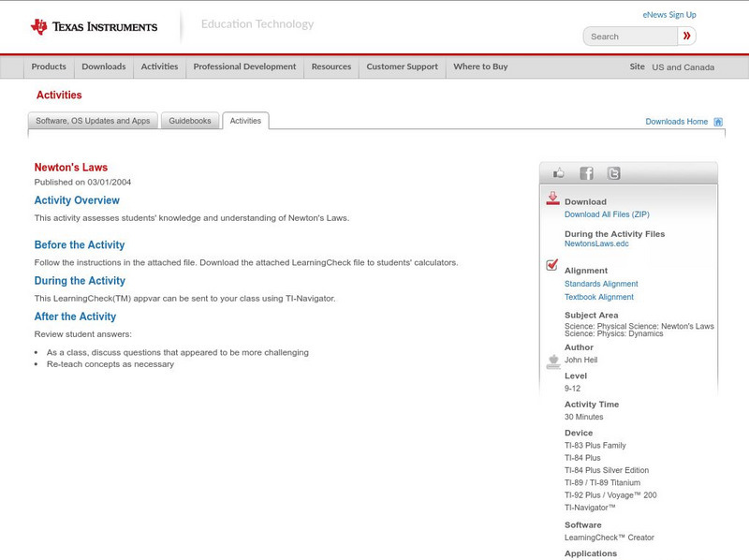This screenshot has height=560, width=749.
Task: Download All Files (ZIP) link
Action: tap(607, 214)
